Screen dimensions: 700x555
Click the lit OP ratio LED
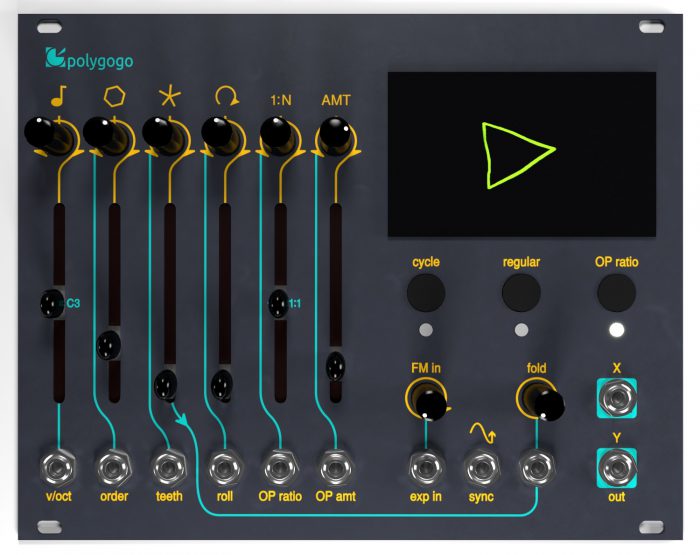pyautogui.click(x=617, y=330)
